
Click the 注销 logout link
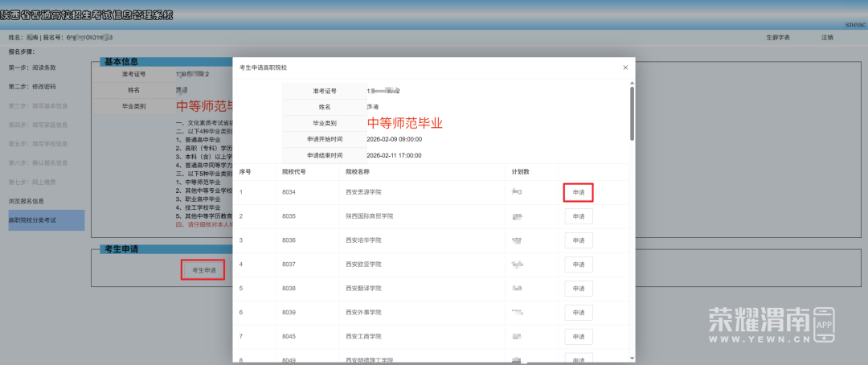(x=827, y=38)
